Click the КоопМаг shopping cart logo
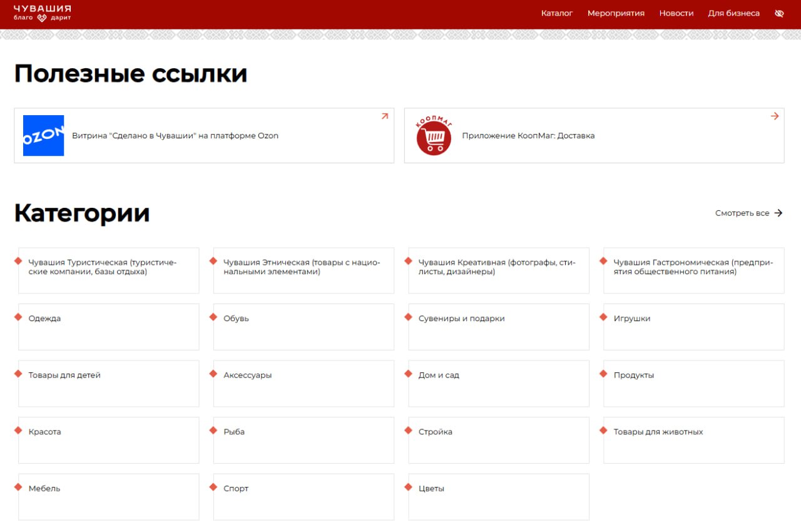 (434, 135)
